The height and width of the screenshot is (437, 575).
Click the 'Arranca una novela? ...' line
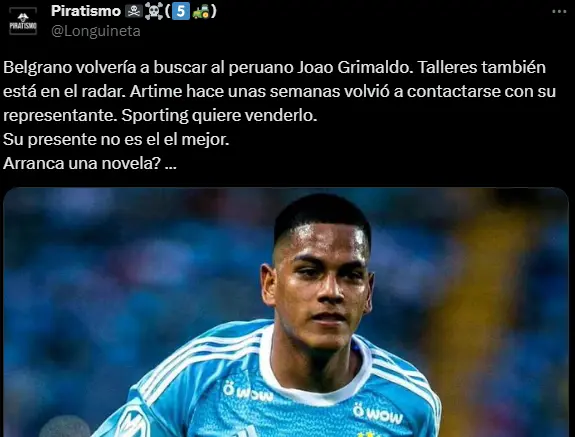coord(90,163)
